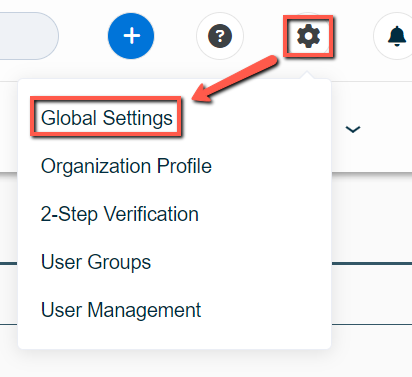Open notifications via the bell icon
This screenshot has height=377, width=412.
tap(397, 36)
